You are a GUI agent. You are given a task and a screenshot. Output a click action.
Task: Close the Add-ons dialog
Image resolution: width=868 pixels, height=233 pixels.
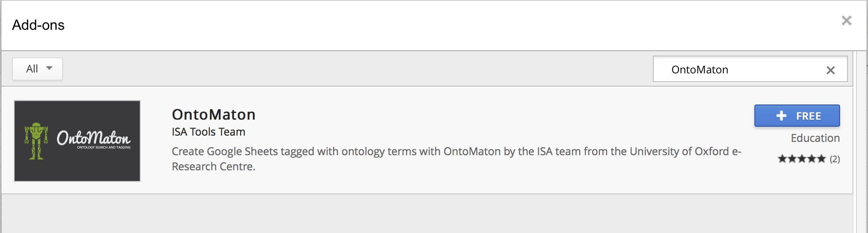[x=846, y=20]
